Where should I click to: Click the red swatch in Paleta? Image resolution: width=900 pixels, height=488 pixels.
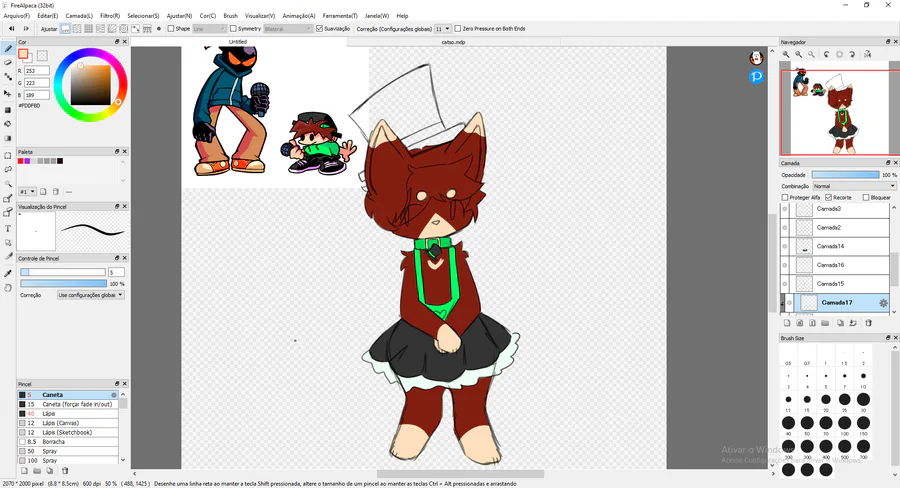point(21,161)
